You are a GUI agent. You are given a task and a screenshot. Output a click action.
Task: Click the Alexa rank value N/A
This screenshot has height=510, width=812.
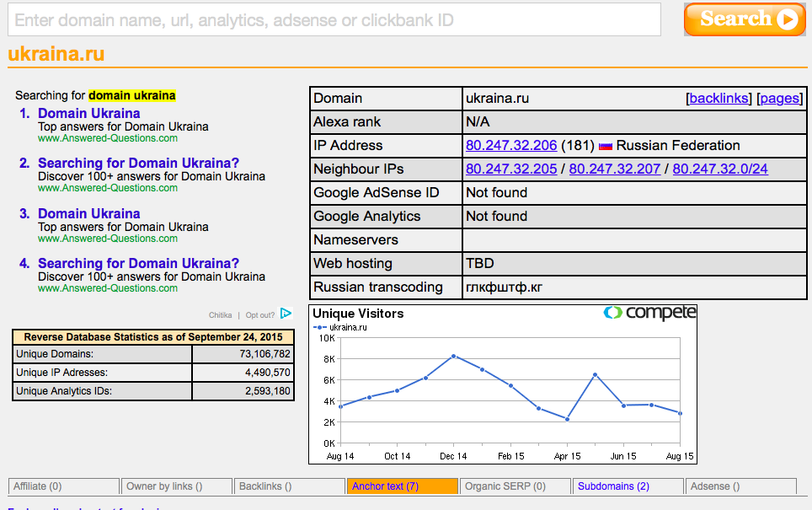pos(478,121)
